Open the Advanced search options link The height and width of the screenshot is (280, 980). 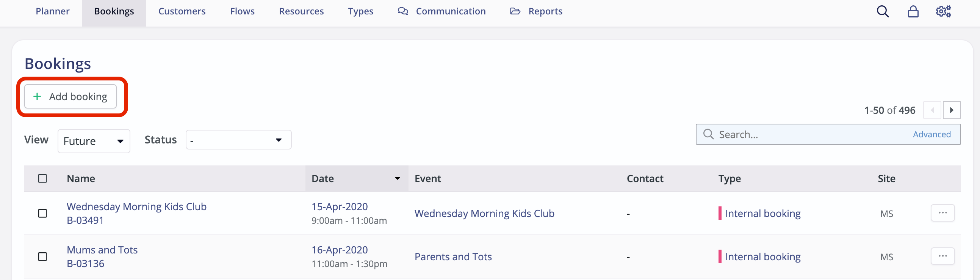point(932,134)
